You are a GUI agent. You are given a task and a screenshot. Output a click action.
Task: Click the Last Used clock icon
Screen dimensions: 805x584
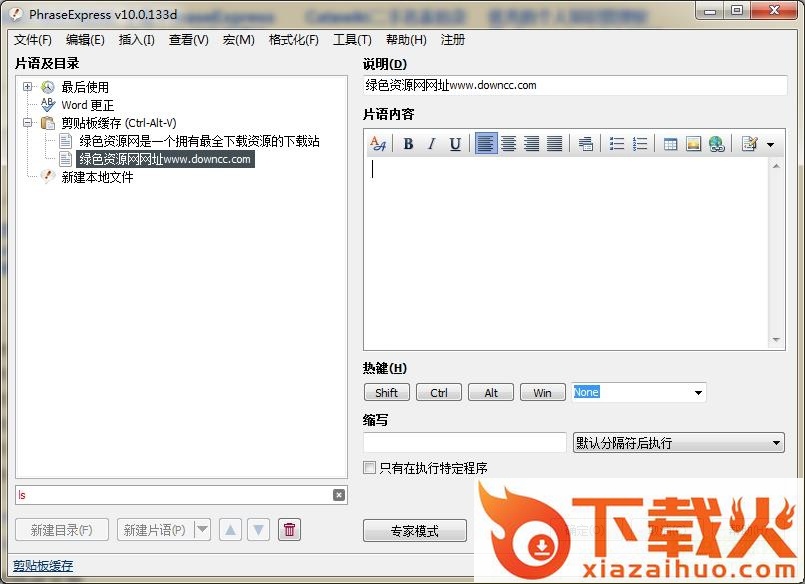click(x=48, y=87)
